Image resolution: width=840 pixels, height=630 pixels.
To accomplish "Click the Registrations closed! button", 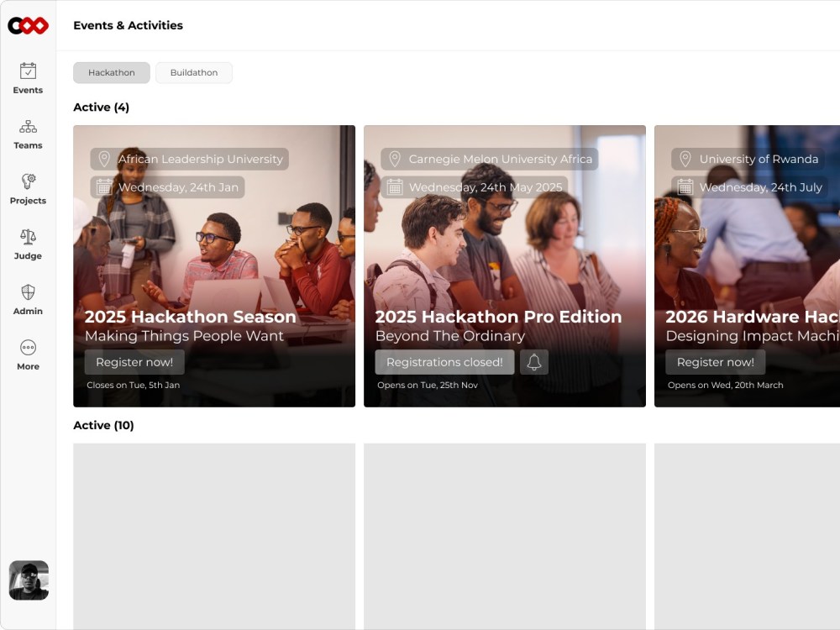I will pyautogui.click(x=444, y=362).
